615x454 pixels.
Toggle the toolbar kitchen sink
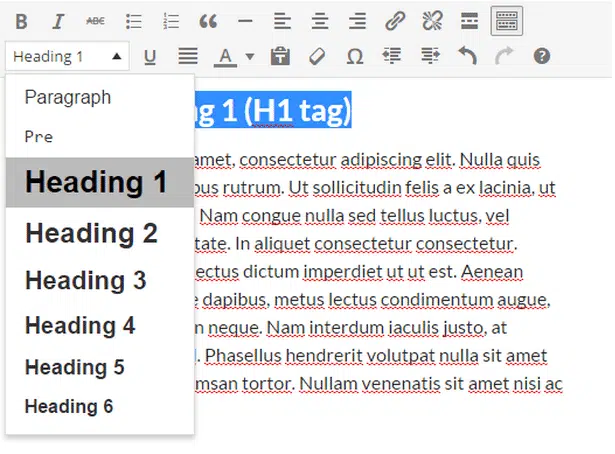click(x=507, y=21)
